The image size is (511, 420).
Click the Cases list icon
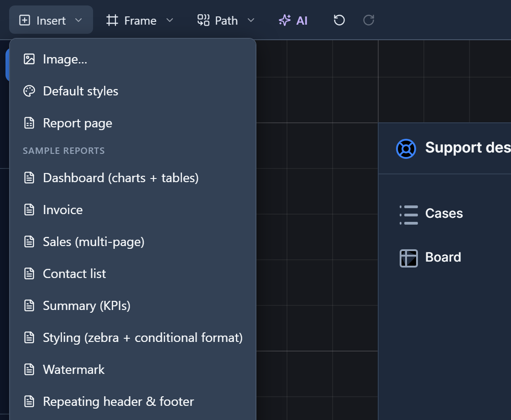point(409,215)
